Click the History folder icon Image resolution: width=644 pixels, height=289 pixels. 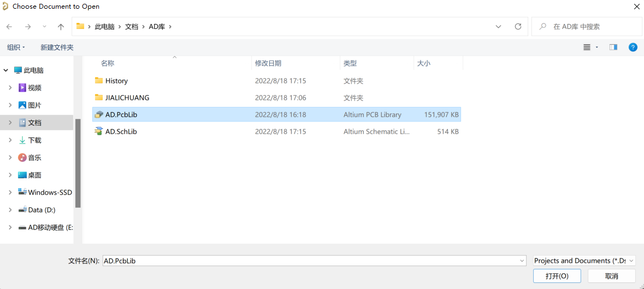click(98, 80)
